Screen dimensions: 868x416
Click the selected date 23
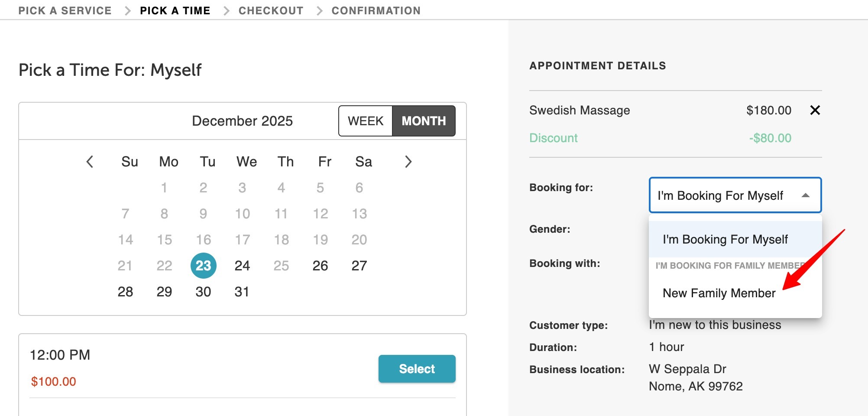(203, 266)
